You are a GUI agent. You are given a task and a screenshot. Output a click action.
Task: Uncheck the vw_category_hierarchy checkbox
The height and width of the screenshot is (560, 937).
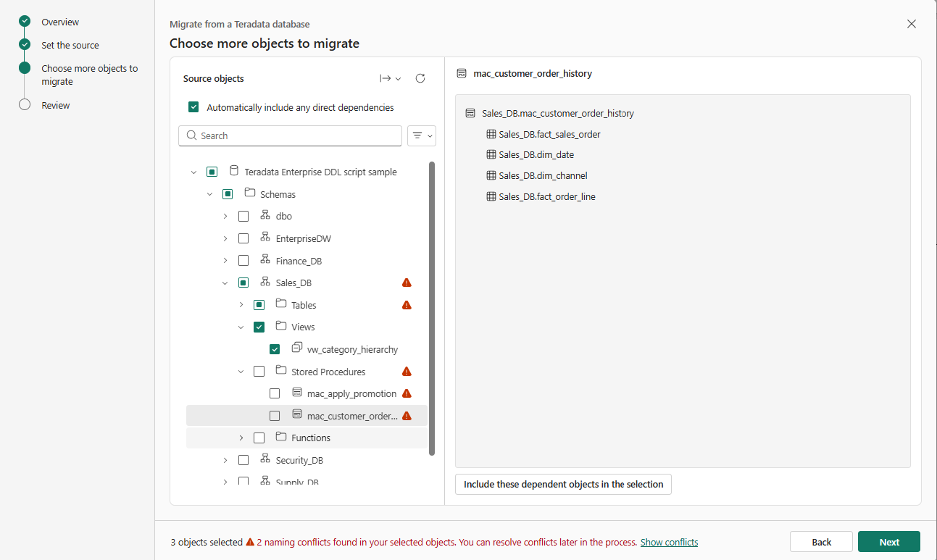[275, 349]
